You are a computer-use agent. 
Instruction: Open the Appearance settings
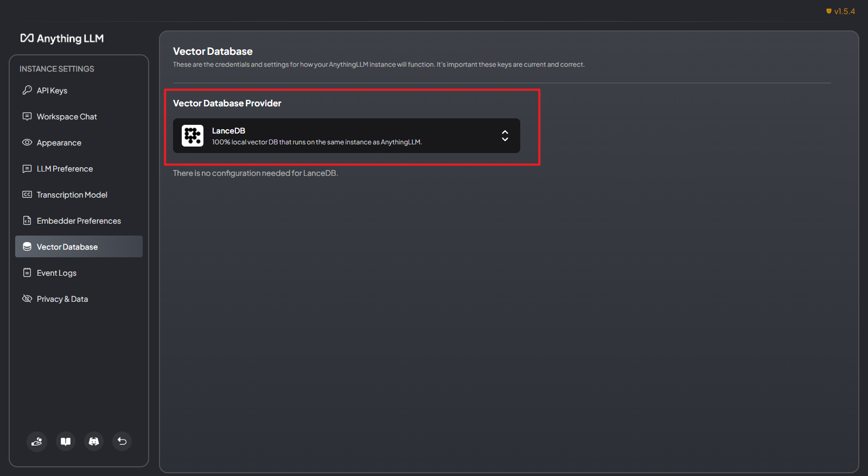79,142
